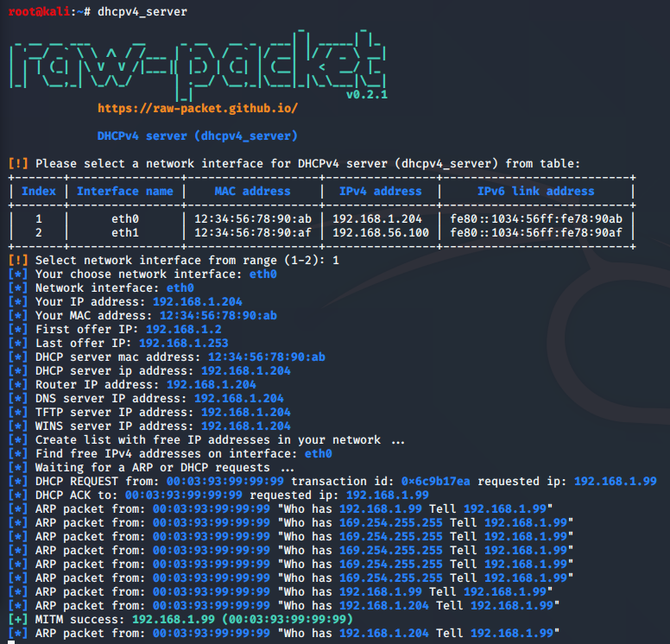Viewport: 670px width, 644px height.
Task: Click the 'dhcpv4_server' command at the prompt
Action: (x=142, y=11)
